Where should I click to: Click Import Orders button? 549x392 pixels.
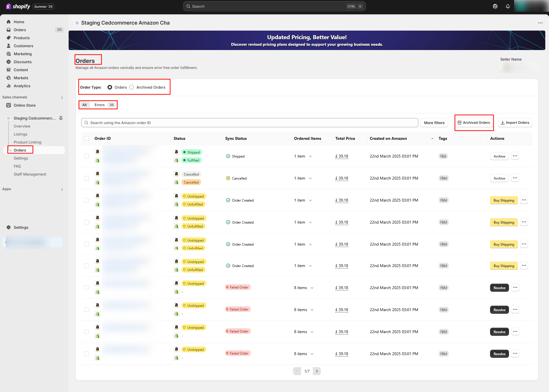[x=515, y=123]
